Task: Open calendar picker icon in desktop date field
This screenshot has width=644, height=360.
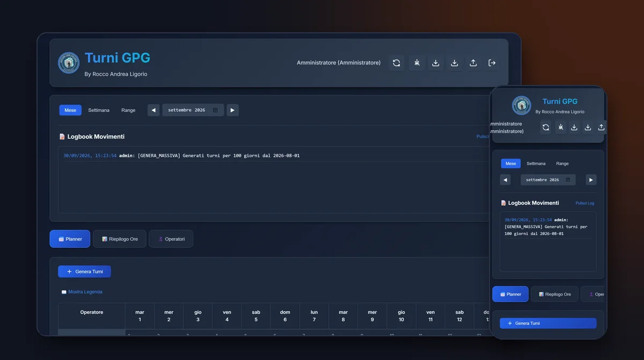Action: tap(215, 110)
